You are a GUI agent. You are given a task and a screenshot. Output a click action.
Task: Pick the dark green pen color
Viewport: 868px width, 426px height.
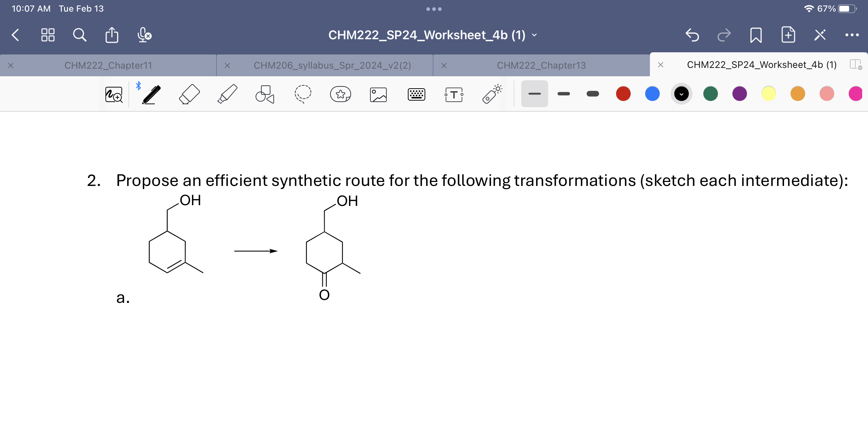click(711, 94)
